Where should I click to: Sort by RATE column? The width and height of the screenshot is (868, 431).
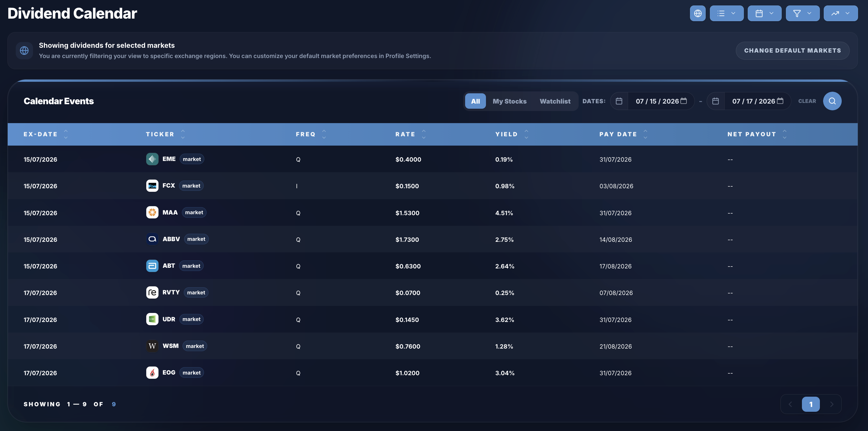point(410,134)
